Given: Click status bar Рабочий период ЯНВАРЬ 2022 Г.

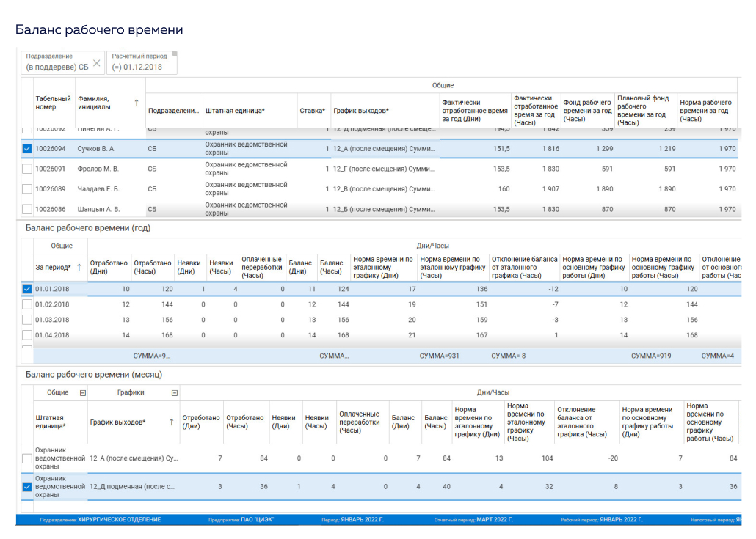Looking at the screenshot, I should [602, 520].
